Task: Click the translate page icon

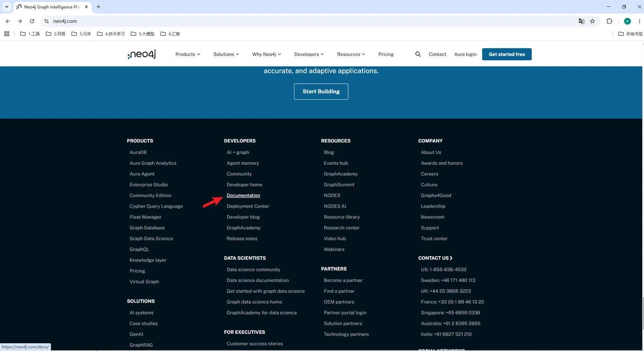Action: click(581, 21)
